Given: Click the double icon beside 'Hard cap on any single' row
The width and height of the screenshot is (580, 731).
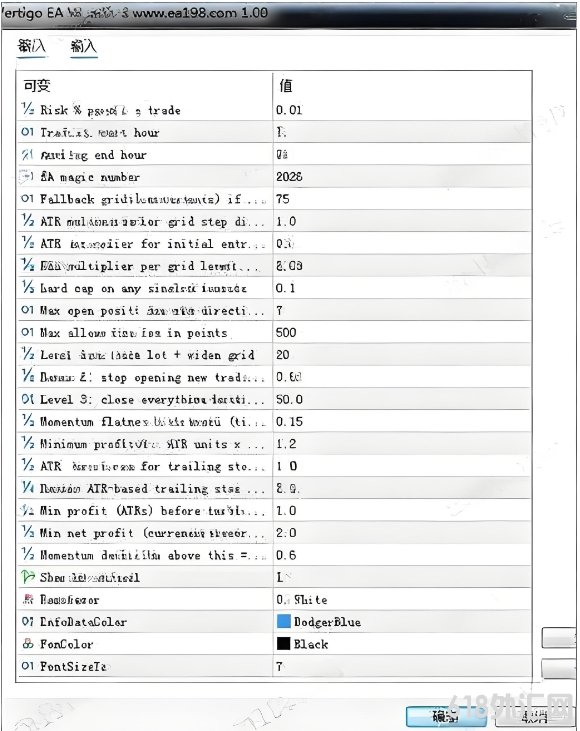Looking at the screenshot, I should pos(28,287).
